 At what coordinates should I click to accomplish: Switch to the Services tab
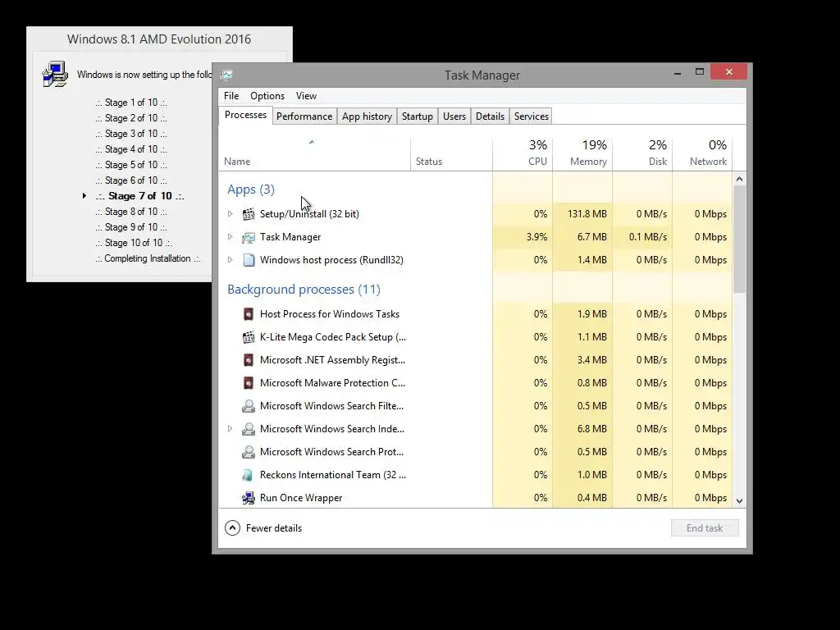532,116
